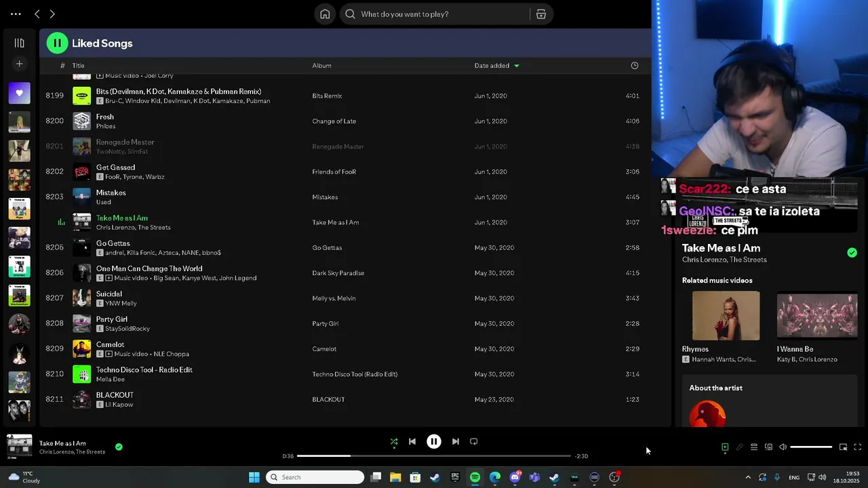Image resolution: width=868 pixels, height=488 pixels.
Task: Toggle liked checkmark in player bar
Action: tap(119, 447)
